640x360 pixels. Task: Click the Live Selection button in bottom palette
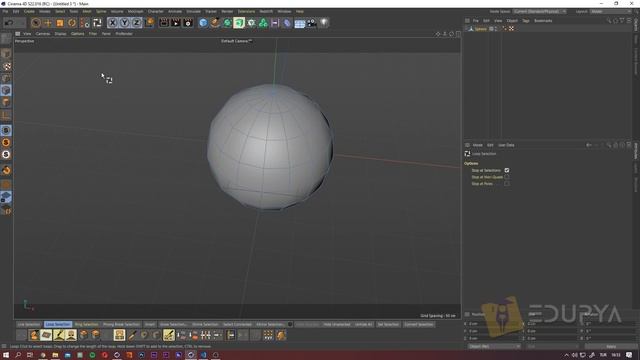(29, 324)
